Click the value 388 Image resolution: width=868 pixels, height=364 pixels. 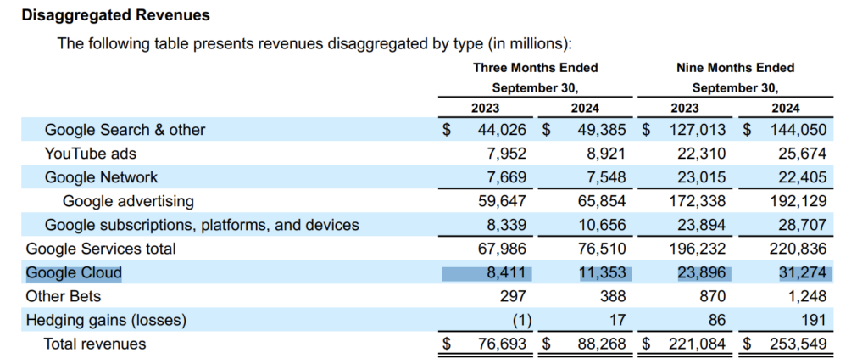point(613,296)
